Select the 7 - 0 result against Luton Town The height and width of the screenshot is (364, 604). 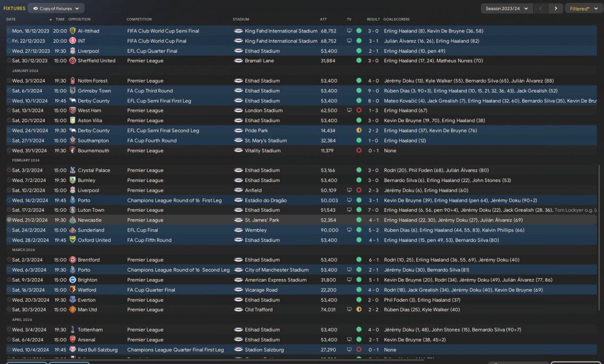373,210
